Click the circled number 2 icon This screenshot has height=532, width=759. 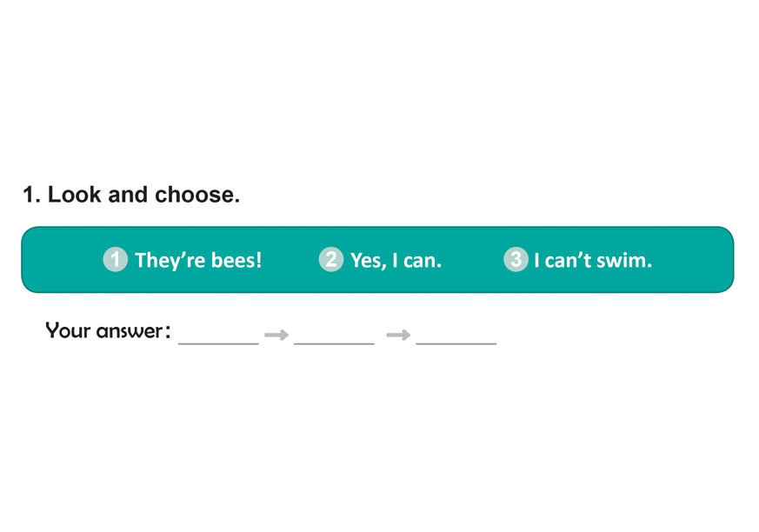point(330,259)
